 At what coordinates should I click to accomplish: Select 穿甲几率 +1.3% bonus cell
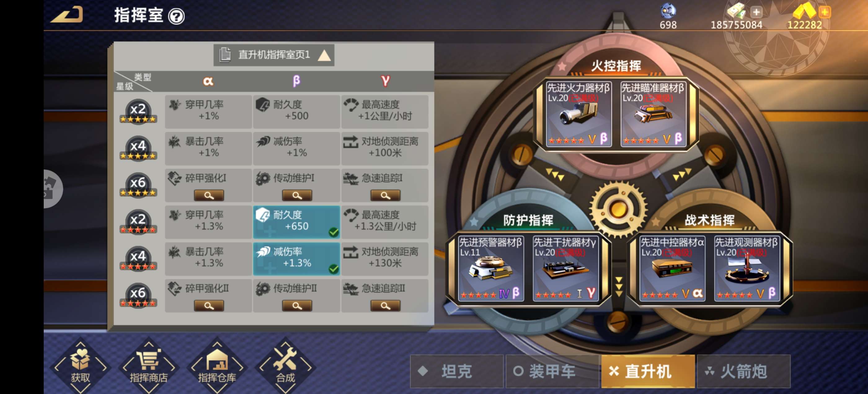click(x=208, y=222)
